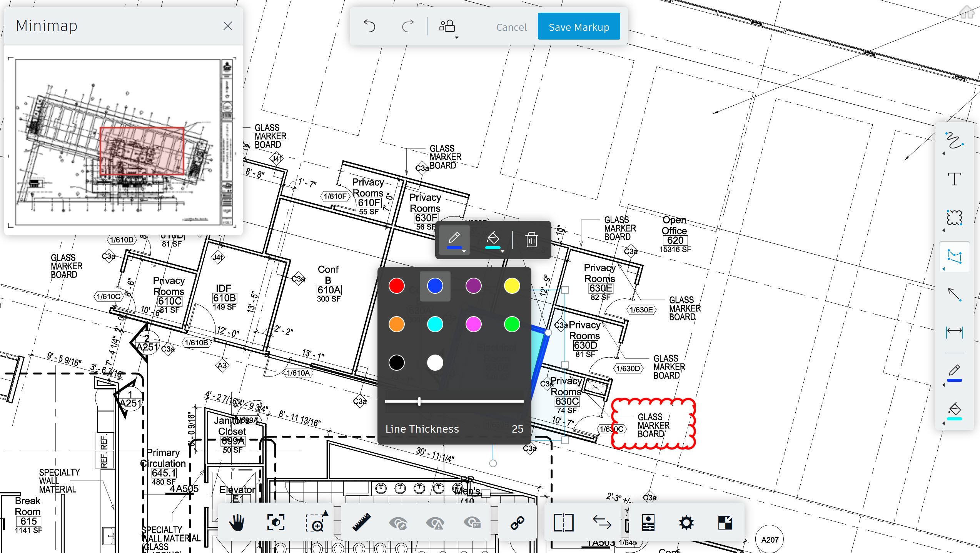Screen dimensions: 980x553
Task: Pick the white color swatch
Action: (x=435, y=363)
